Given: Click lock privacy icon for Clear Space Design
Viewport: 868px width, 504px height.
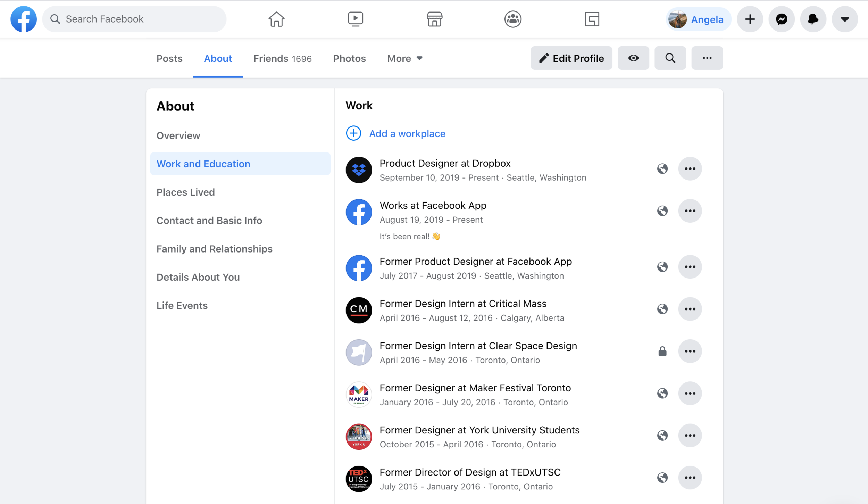Looking at the screenshot, I should click(x=662, y=351).
